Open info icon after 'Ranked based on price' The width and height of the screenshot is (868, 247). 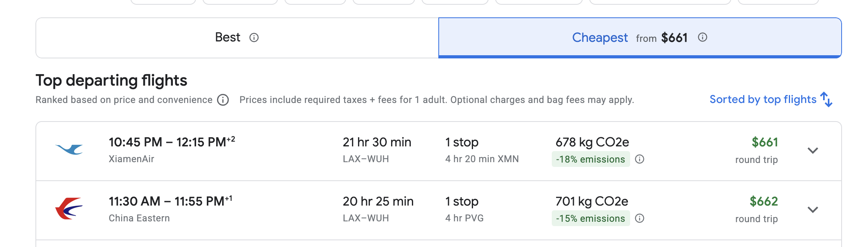223,100
